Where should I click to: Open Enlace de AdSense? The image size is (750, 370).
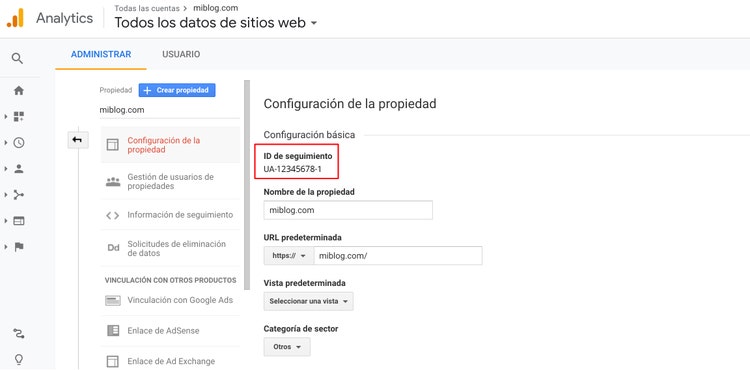(170, 331)
